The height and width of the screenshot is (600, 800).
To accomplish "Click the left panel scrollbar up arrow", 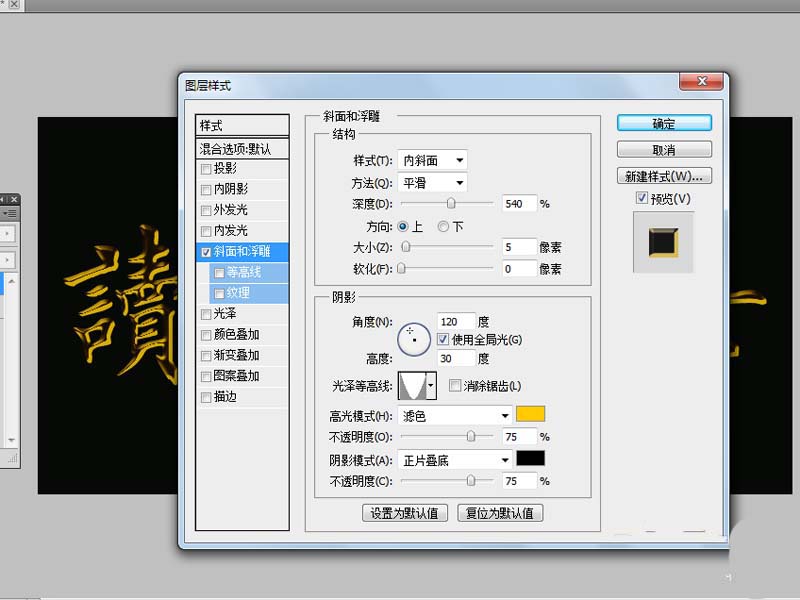I will [11, 281].
